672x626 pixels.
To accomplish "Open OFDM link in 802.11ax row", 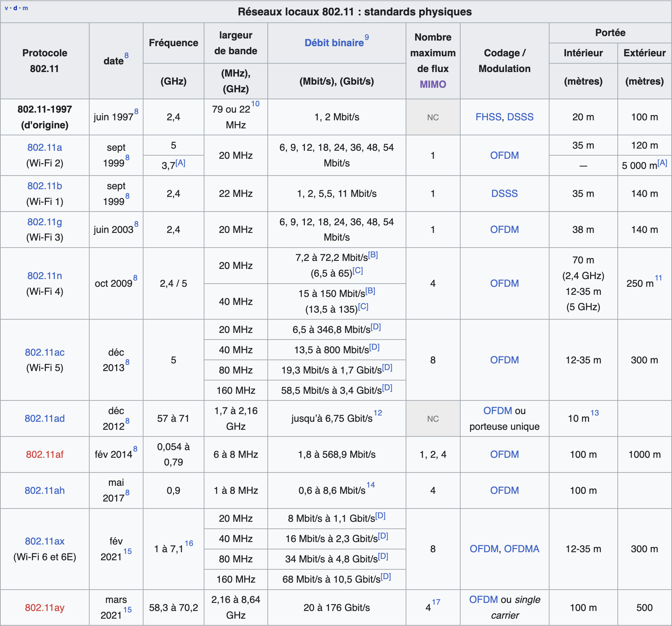I will (484, 549).
